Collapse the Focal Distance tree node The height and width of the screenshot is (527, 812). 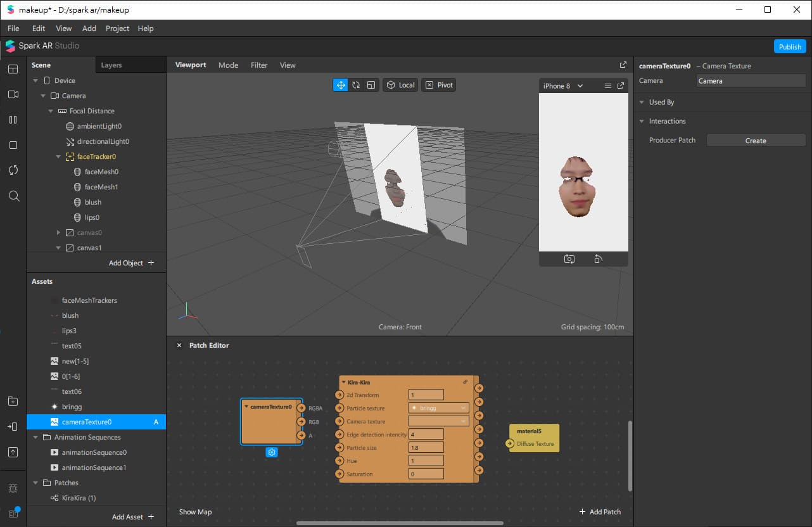(51, 111)
